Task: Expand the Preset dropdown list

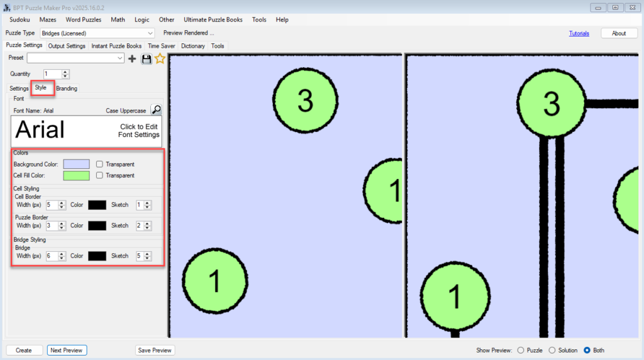Action: point(120,58)
